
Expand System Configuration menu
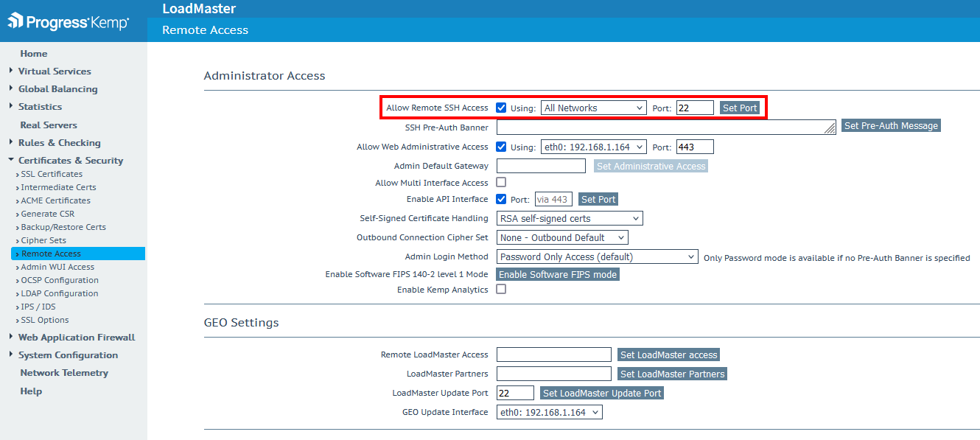pyautogui.click(x=63, y=355)
